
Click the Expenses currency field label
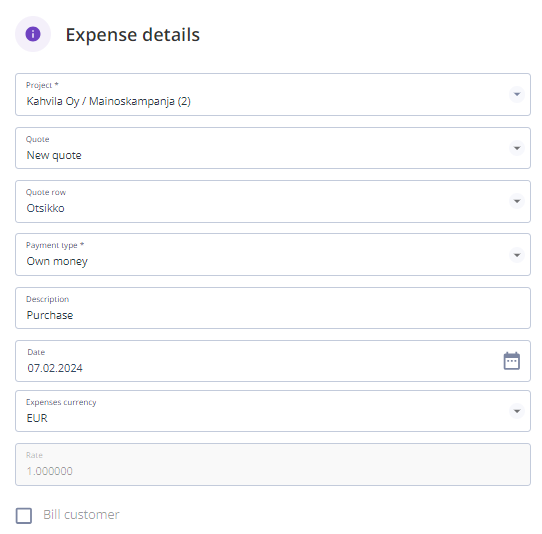(61, 402)
